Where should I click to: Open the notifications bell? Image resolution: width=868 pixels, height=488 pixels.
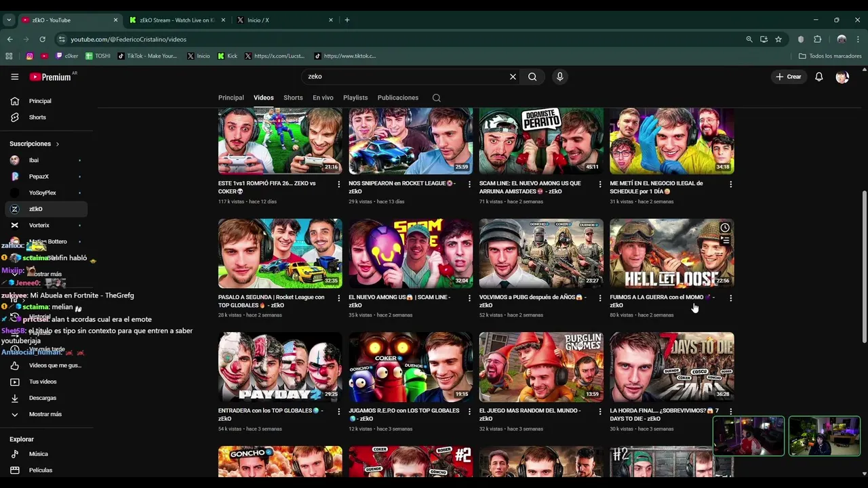pyautogui.click(x=818, y=77)
